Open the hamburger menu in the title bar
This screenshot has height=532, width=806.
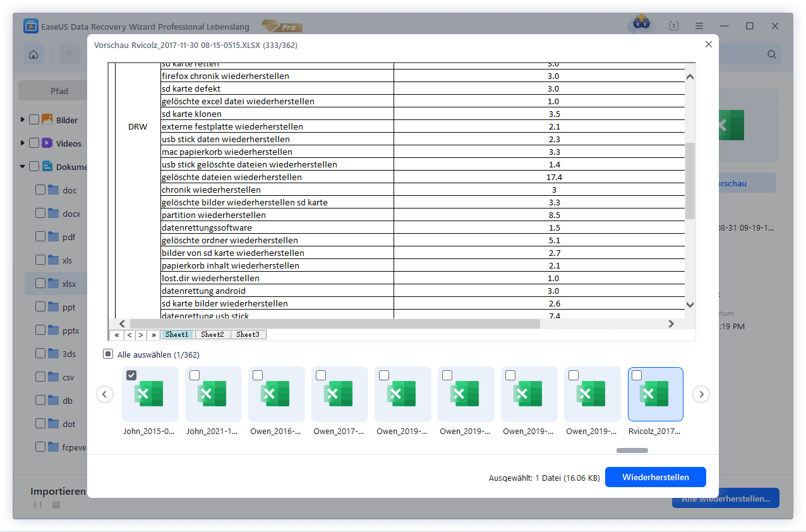[699, 26]
